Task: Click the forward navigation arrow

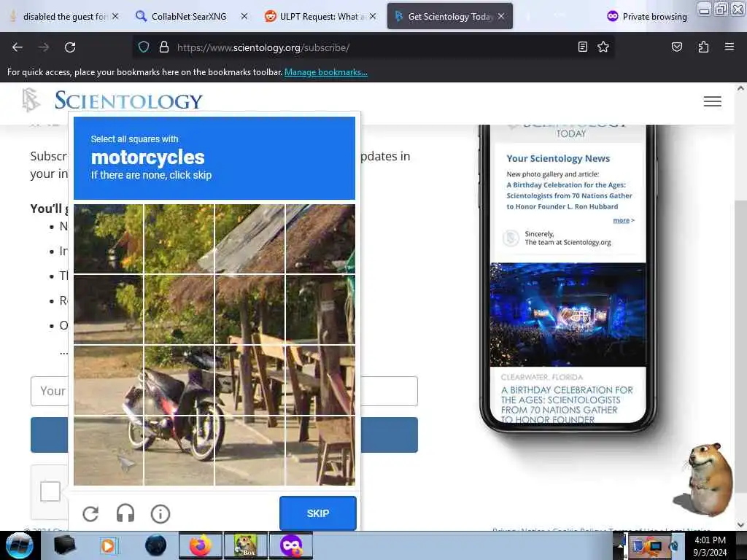Action: click(44, 47)
